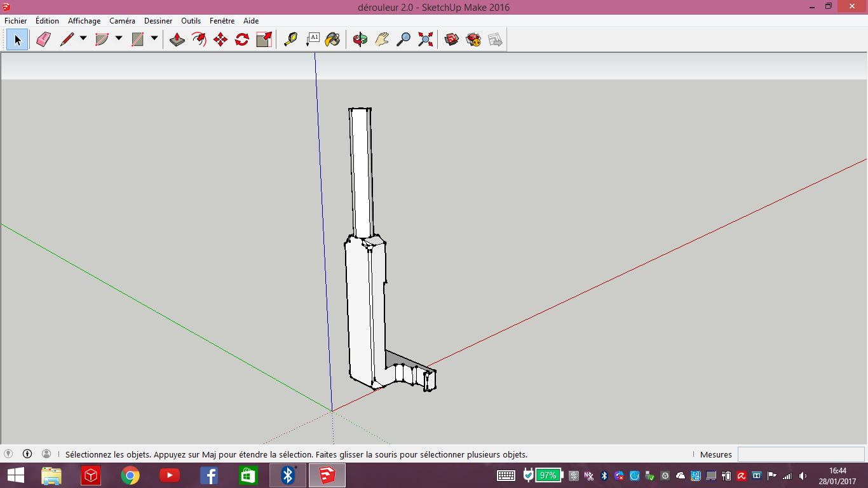Pick the pink Eraser tool
The height and width of the screenshot is (488, 868).
tap(43, 40)
